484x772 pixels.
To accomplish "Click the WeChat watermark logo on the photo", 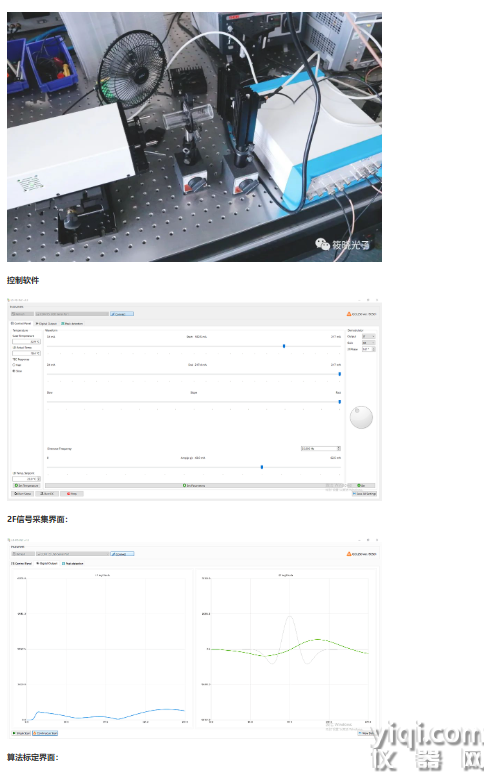I will 322,244.
